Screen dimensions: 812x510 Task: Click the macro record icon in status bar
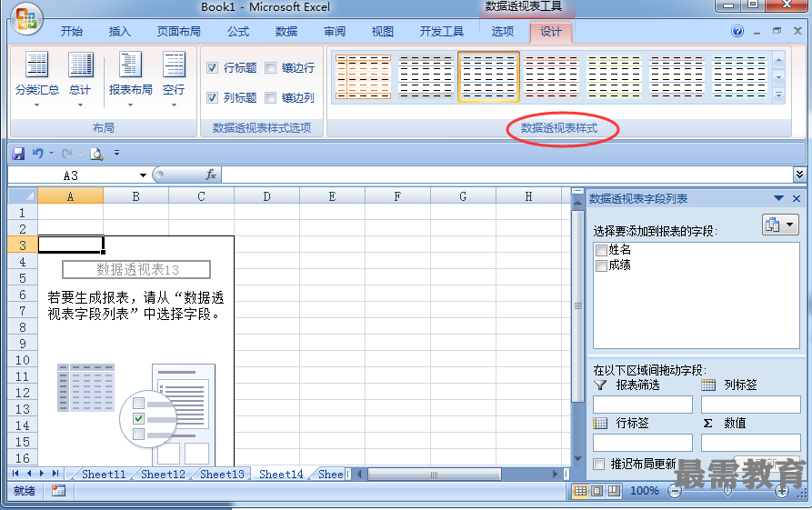58,490
